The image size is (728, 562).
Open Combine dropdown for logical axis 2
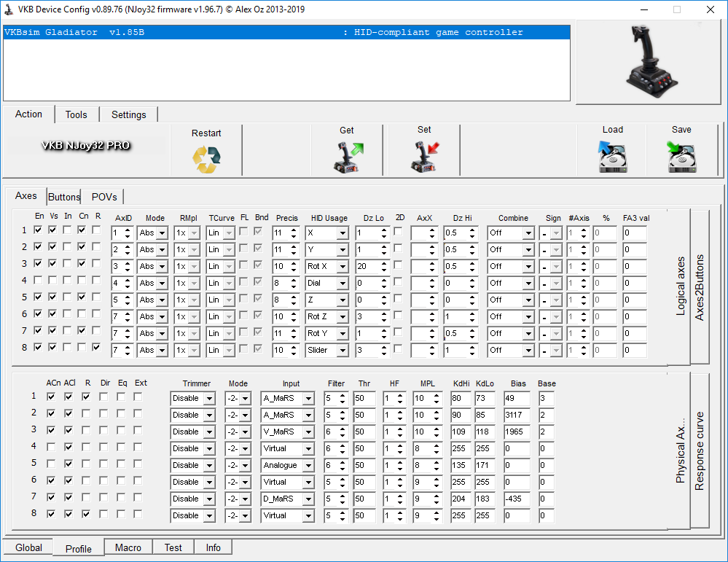click(x=528, y=250)
